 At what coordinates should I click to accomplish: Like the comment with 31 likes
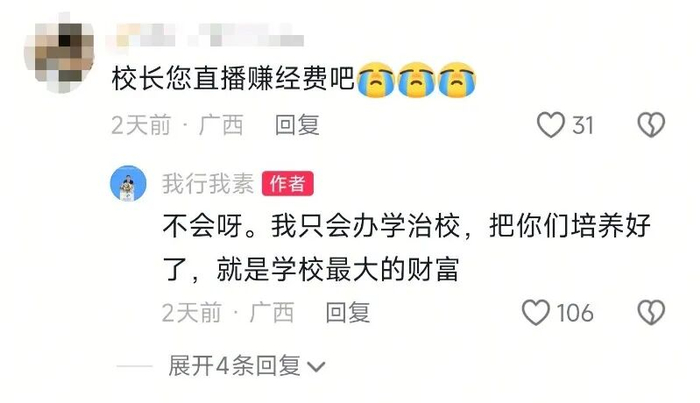550,125
